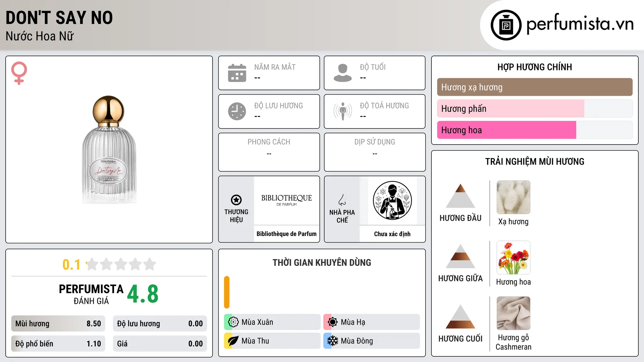Select the Mùi hương 8.50 score

[58, 324]
